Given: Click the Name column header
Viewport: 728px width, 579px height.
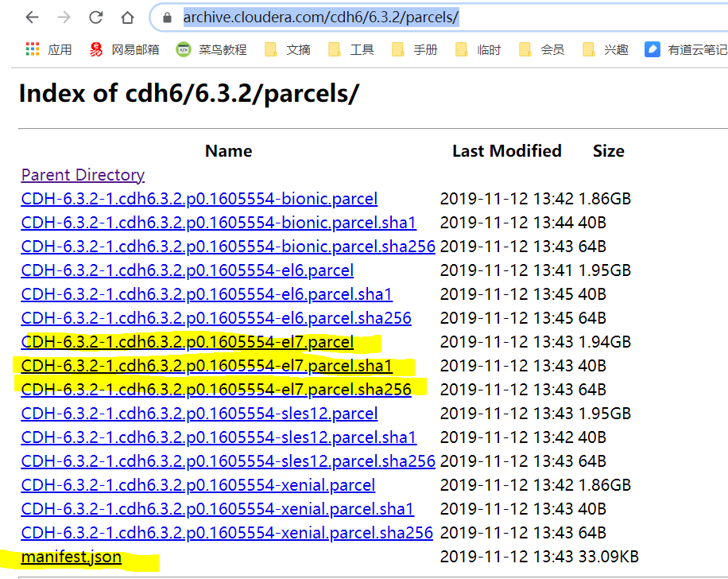Looking at the screenshot, I should (x=228, y=151).
